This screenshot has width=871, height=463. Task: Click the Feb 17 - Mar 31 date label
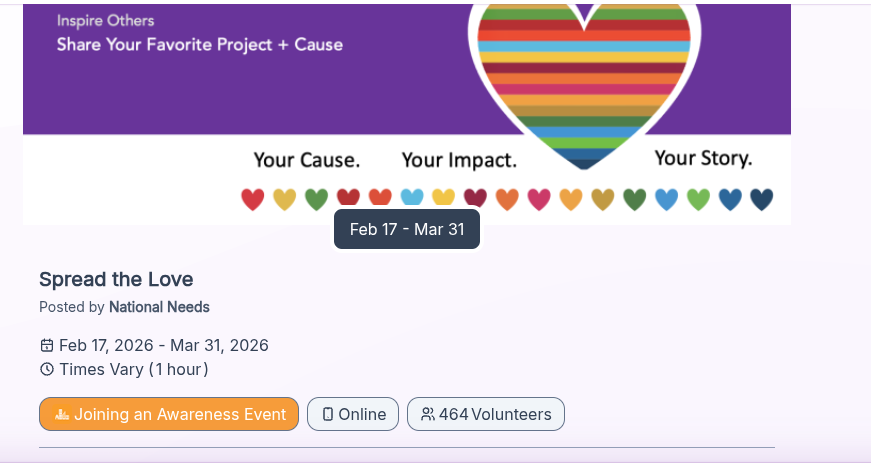pyautogui.click(x=407, y=230)
